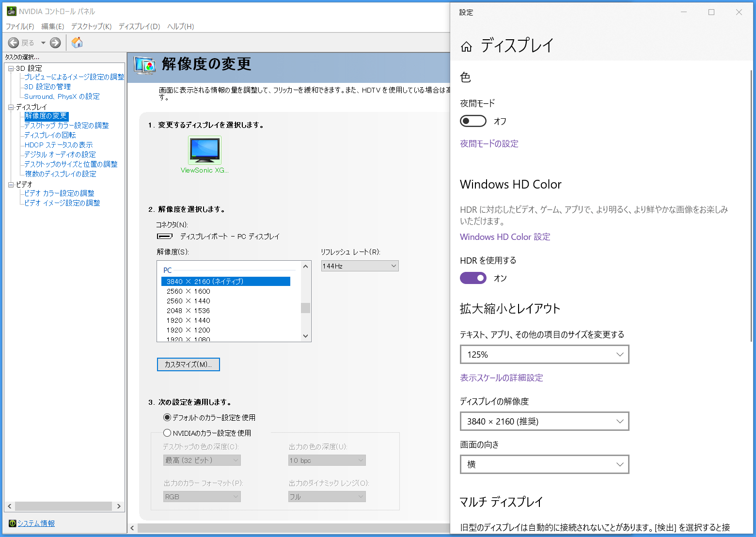Click resolution list scroll-up arrow
756x537 pixels.
point(305,266)
